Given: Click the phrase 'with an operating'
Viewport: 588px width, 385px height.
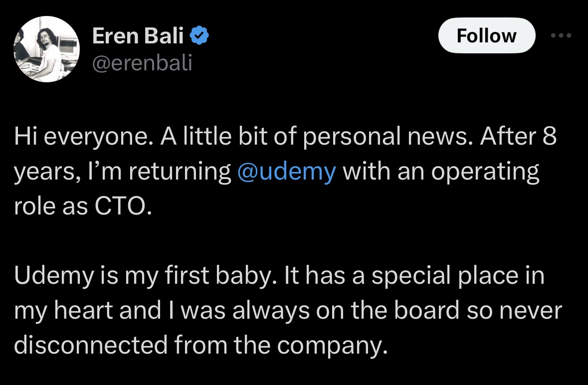Looking at the screenshot, I should (441, 172).
